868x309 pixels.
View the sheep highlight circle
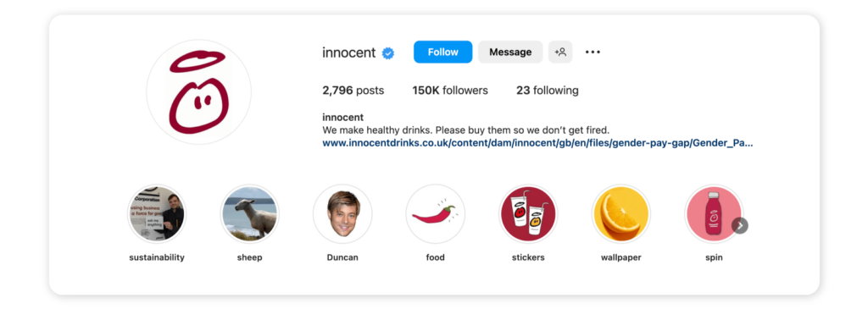pos(250,214)
